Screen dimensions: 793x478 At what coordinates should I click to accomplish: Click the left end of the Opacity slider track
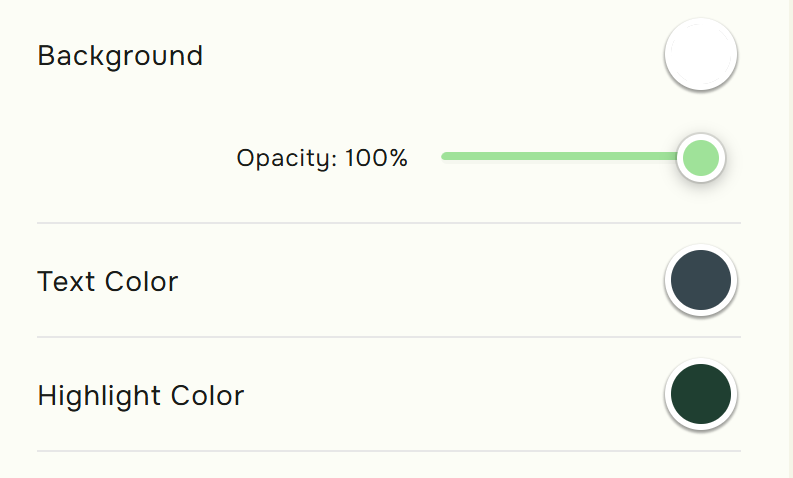445,156
